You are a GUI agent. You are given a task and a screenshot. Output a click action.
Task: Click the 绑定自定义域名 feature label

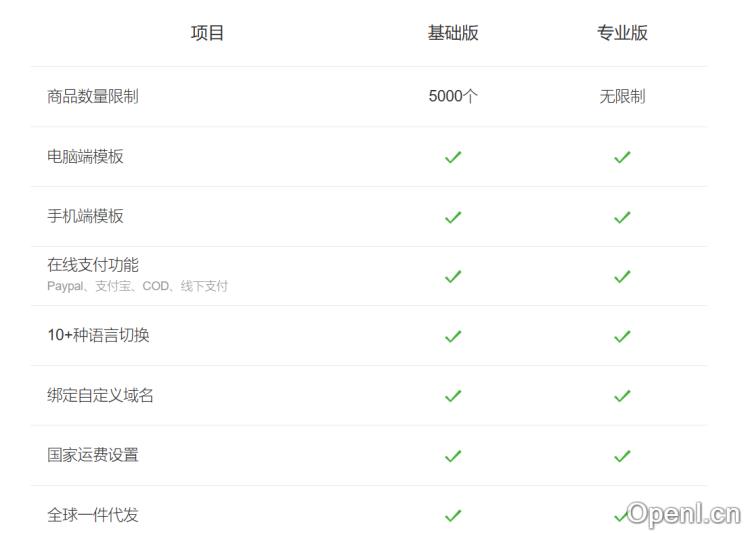coord(100,395)
